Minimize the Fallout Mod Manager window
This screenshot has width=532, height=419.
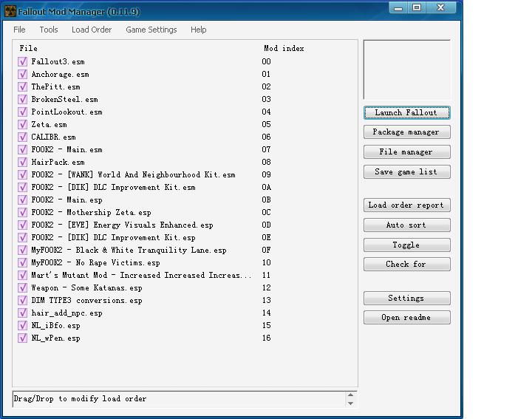tap(398, 7)
